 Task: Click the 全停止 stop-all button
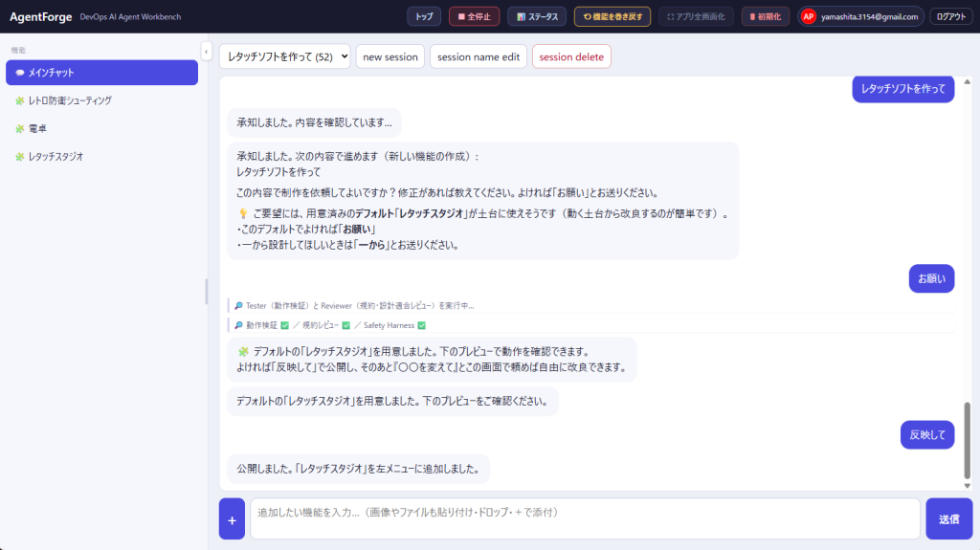click(474, 17)
